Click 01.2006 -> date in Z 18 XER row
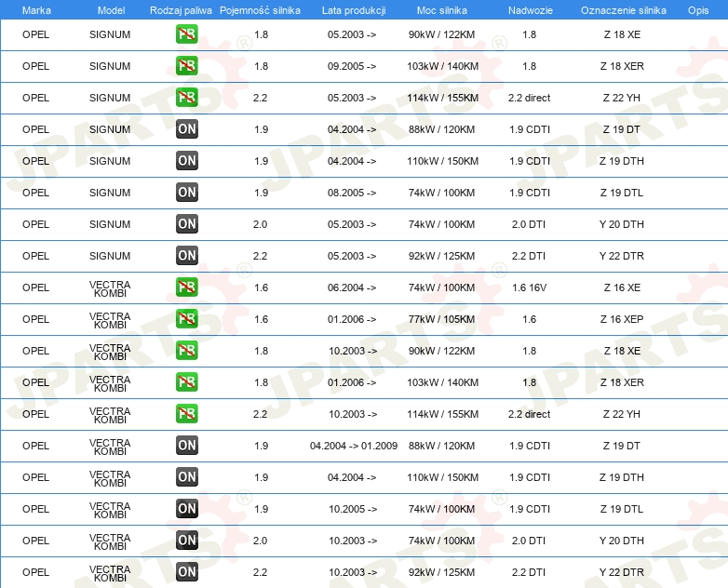 point(352,382)
